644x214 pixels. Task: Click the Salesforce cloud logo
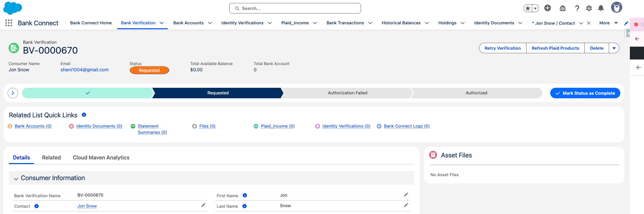(x=13, y=8)
